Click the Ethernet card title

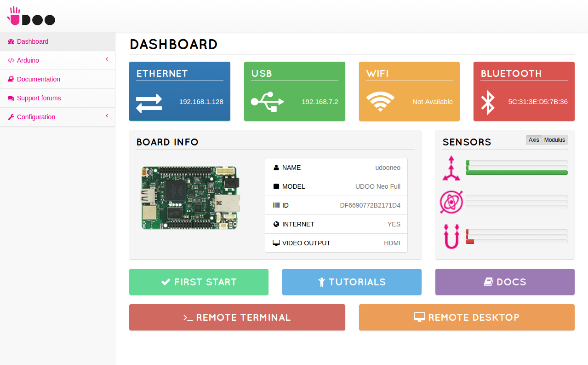[x=162, y=74]
